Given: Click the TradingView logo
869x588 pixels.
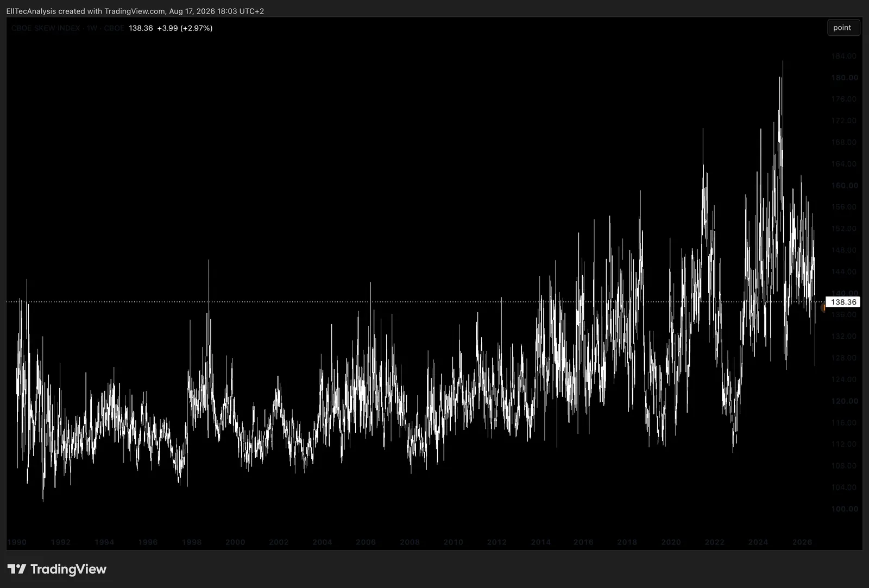Looking at the screenshot, I should coord(57,569).
